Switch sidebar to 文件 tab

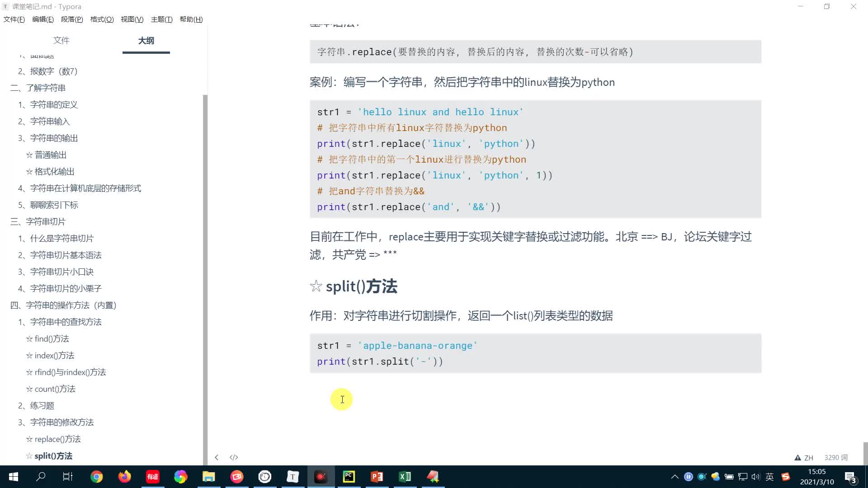point(61,40)
